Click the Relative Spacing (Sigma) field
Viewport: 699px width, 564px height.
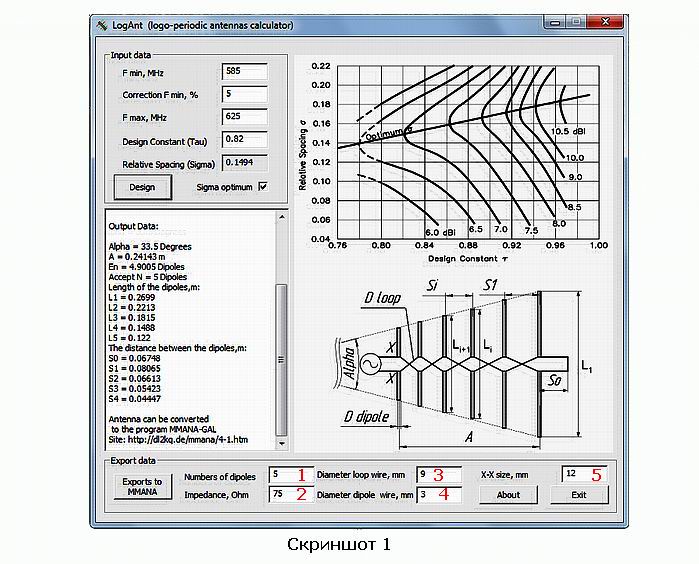[245, 163]
